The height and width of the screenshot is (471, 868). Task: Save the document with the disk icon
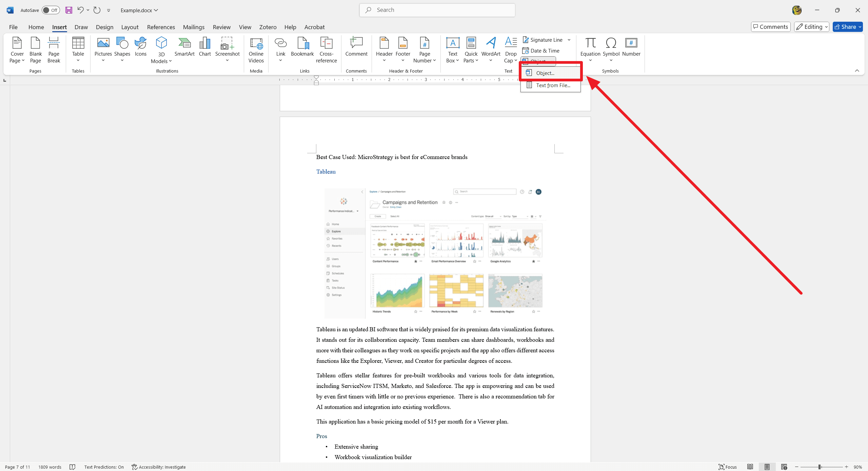(x=69, y=10)
